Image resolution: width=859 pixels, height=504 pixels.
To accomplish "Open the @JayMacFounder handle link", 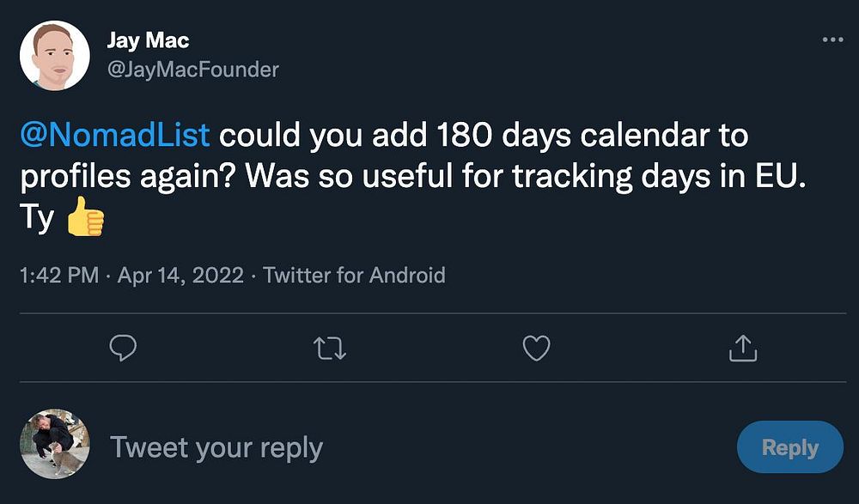I will click(x=192, y=69).
